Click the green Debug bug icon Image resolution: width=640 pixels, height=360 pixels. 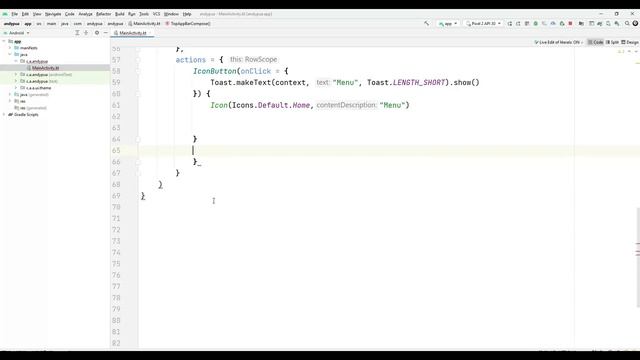coord(536,24)
